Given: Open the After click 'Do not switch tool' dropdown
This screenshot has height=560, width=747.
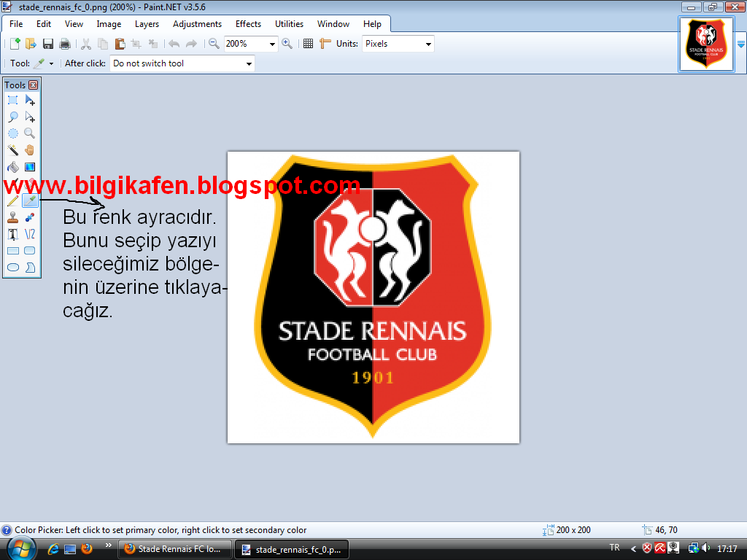Looking at the screenshot, I should [249, 64].
